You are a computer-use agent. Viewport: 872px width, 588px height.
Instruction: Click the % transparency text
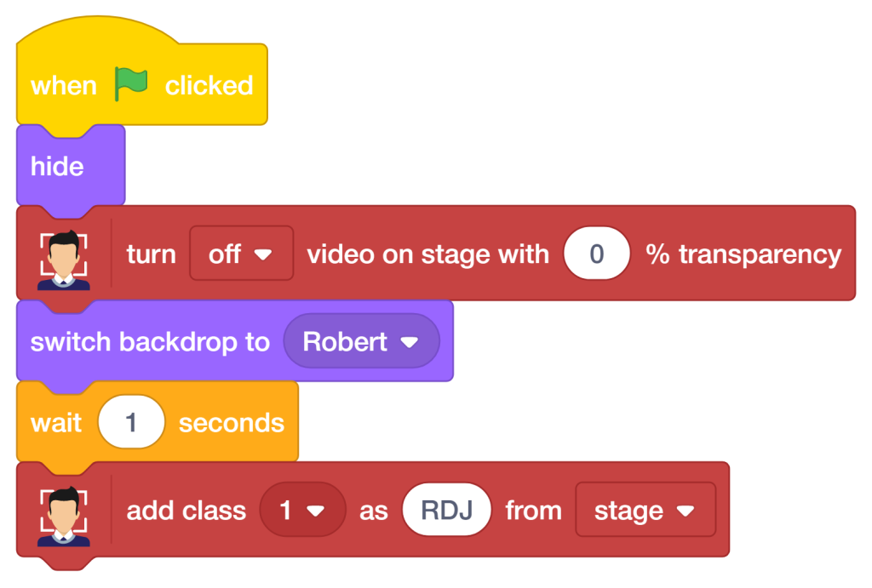click(x=743, y=255)
